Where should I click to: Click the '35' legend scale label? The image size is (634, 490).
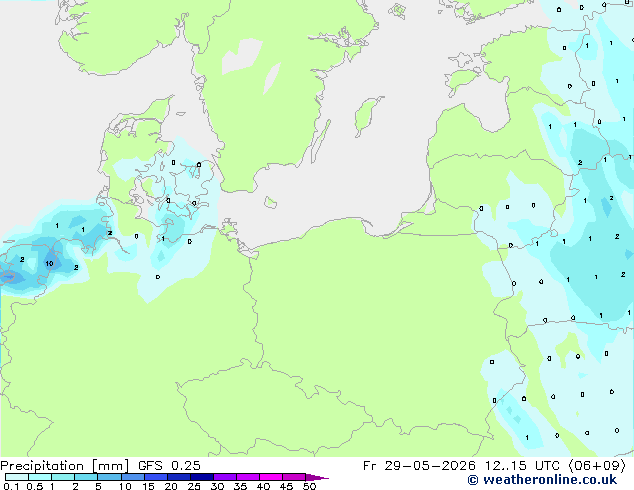pyautogui.click(x=240, y=486)
